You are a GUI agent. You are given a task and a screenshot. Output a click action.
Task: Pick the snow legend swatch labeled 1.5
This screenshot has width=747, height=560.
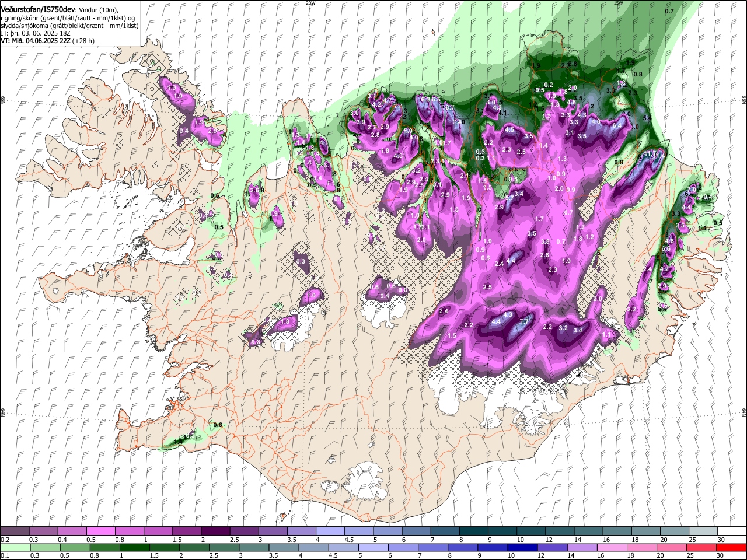(186, 531)
